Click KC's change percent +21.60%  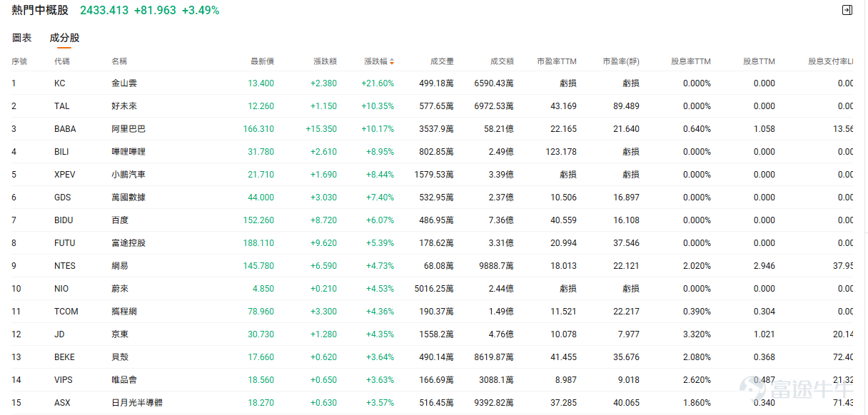378,83
